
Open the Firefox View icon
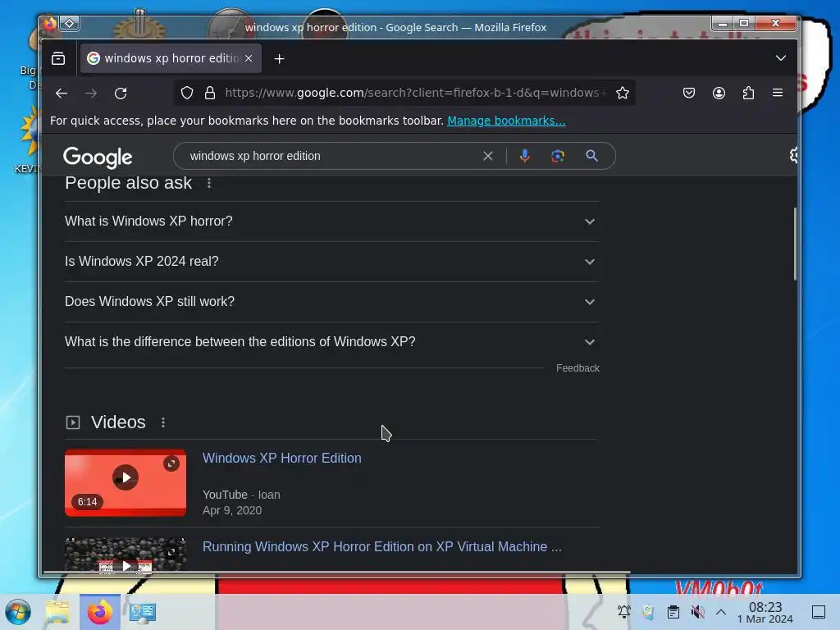tap(58, 58)
